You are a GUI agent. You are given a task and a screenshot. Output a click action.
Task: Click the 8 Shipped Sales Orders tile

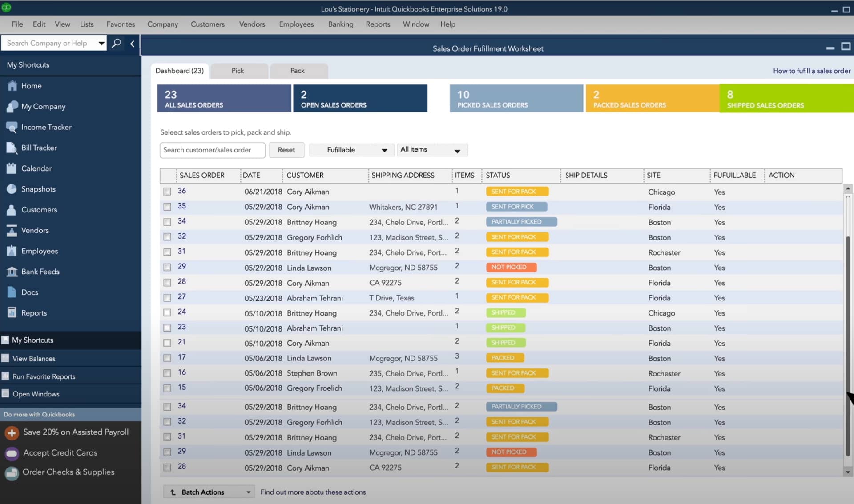(x=786, y=98)
